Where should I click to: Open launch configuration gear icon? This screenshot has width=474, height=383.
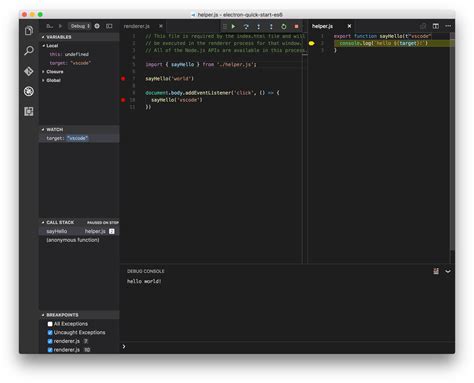pyautogui.click(x=97, y=26)
